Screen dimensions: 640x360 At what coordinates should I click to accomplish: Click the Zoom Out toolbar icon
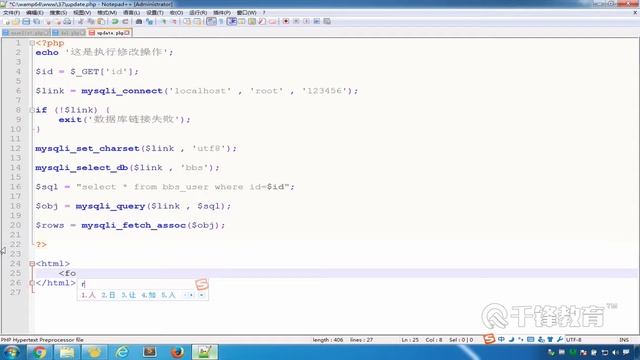pos(173,21)
